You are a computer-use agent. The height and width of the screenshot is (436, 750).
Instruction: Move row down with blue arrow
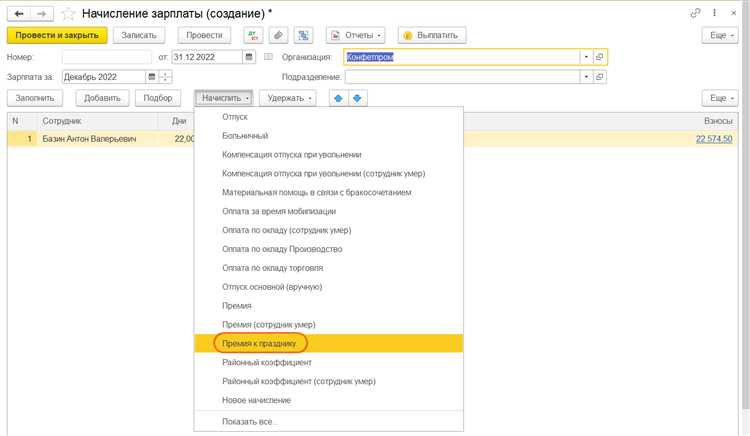click(358, 98)
